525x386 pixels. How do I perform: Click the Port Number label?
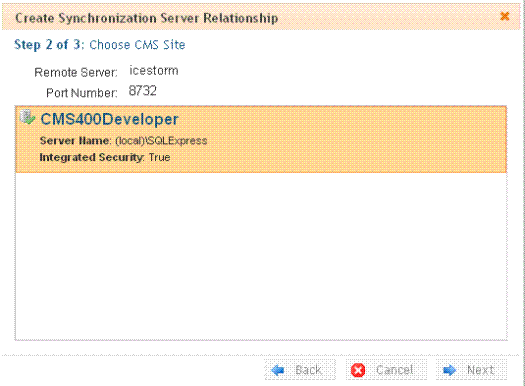tap(82, 93)
